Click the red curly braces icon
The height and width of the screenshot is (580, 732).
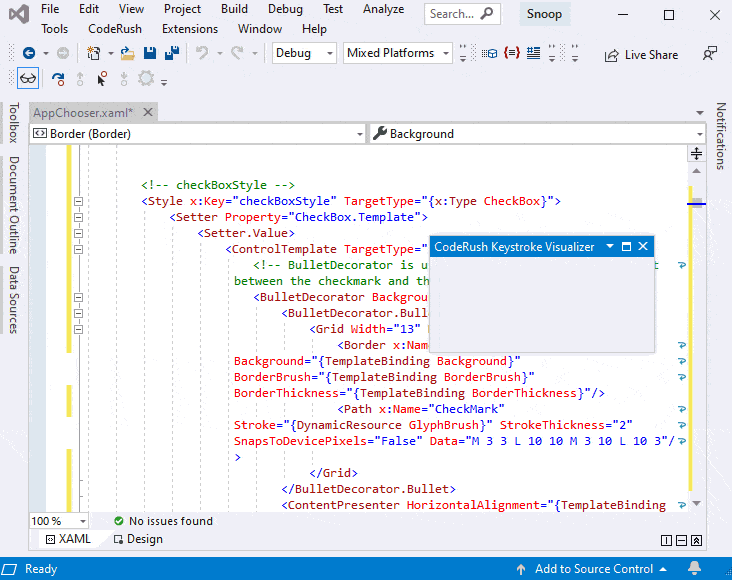512,53
